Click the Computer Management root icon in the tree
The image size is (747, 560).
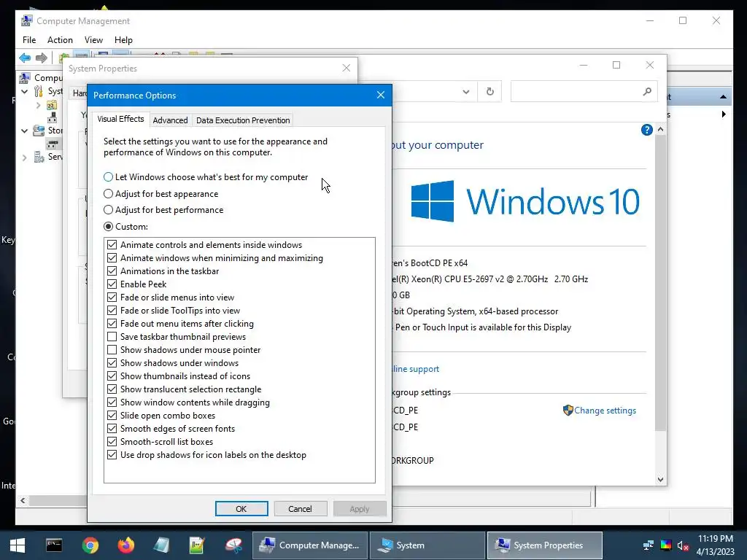(25, 77)
